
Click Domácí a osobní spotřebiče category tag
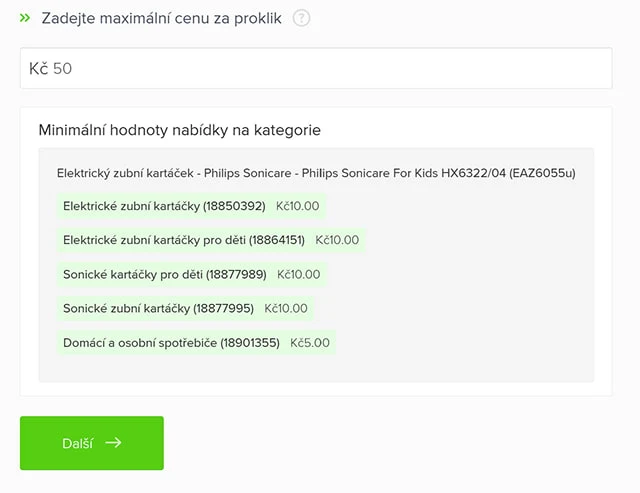point(171,342)
